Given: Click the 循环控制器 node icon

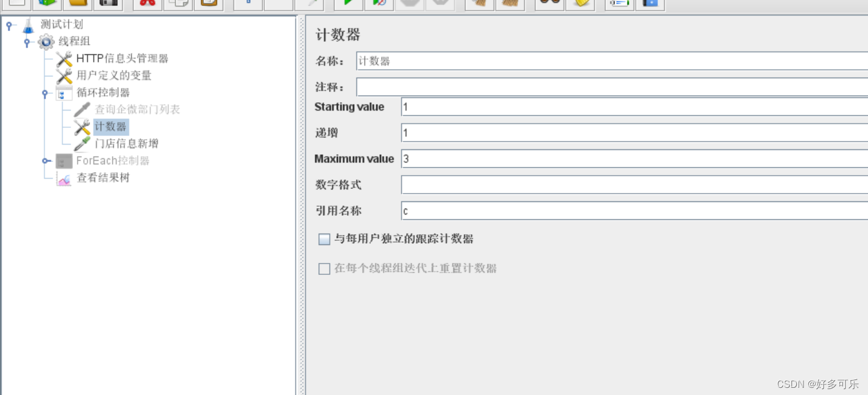Looking at the screenshot, I should (64, 93).
